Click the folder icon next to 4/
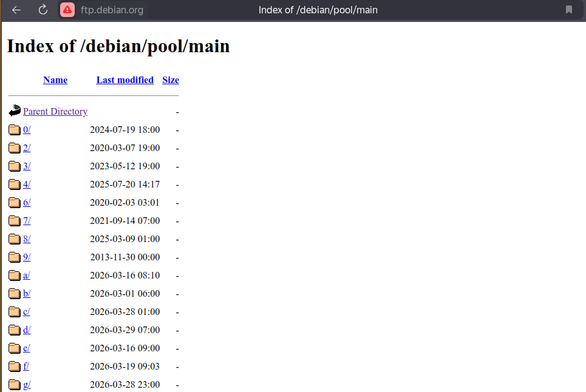The image size is (586, 392). (x=15, y=184)
